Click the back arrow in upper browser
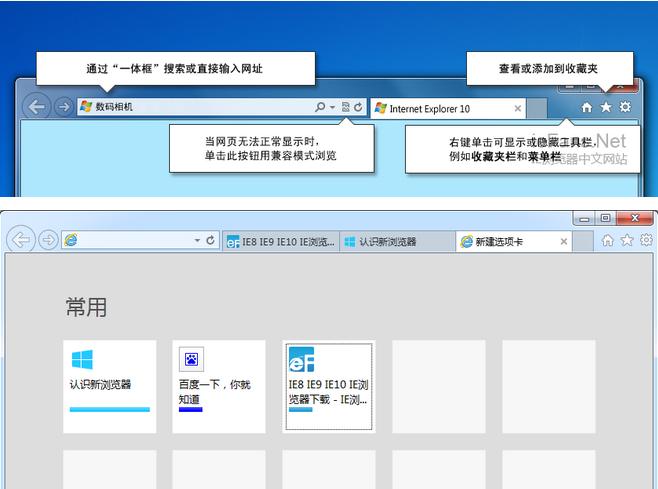Image resolution: width=658 pixels, height=489 pixels. 37,107
